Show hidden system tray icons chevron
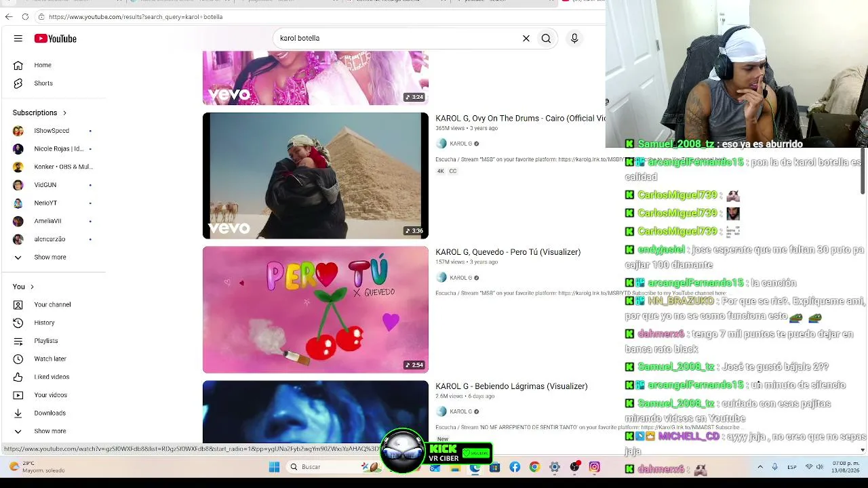The width and height of the screenshot is (868, 488). tap(759, 467)
